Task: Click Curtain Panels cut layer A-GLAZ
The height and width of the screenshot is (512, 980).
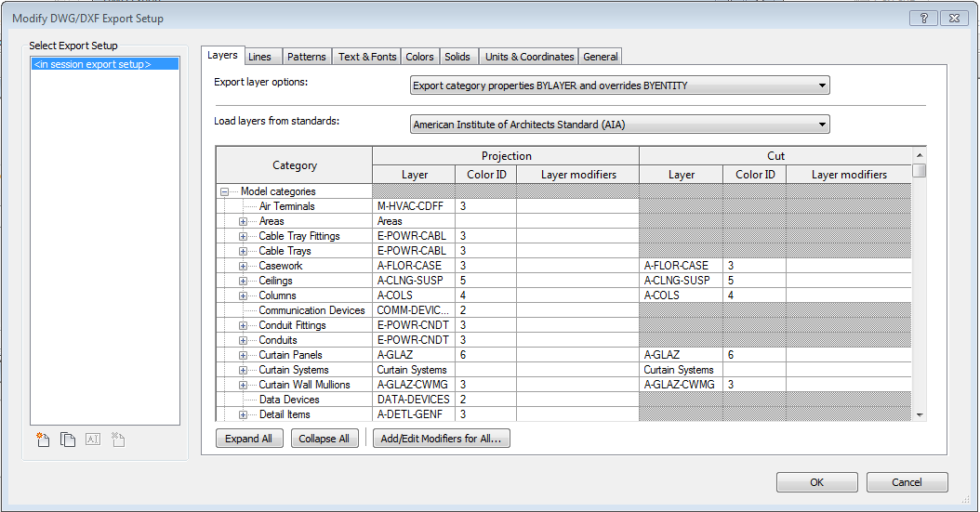Action: [x=681, y=355]
